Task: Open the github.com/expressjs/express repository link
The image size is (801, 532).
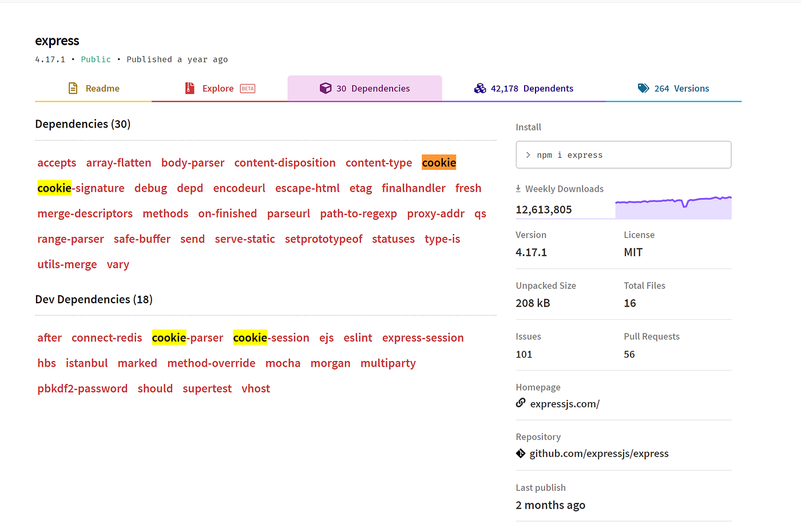Action: click(x=598, y=453)
